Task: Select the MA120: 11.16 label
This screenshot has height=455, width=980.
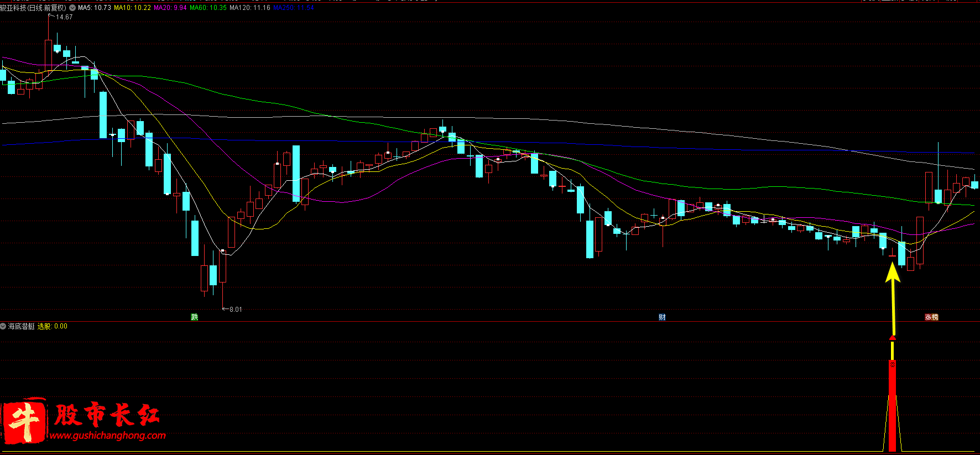Action: 250,8
